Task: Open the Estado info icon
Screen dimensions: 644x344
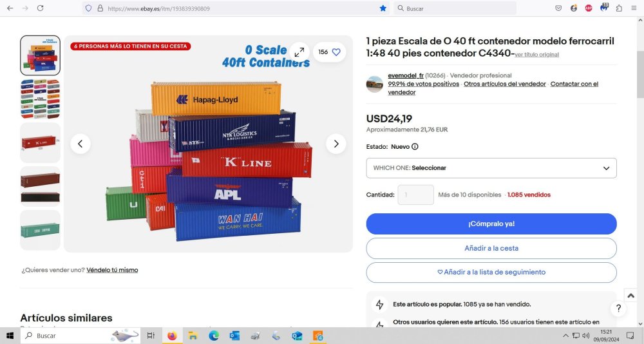Action: (x=415, y=147)
